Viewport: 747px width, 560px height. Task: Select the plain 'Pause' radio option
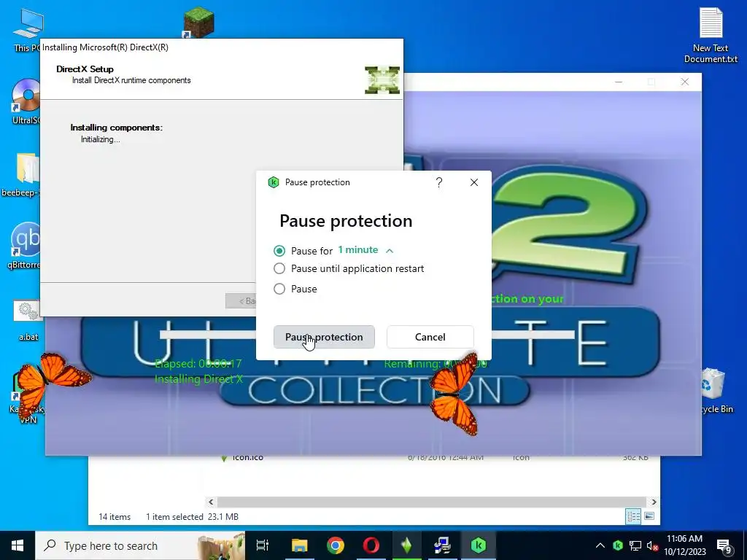tap(279, 289)
